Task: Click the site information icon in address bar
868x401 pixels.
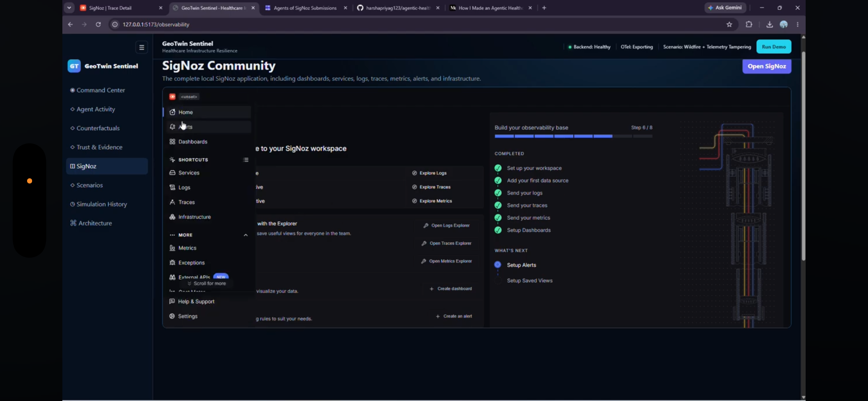Action: pyautogui.click(x=115, y=24)
